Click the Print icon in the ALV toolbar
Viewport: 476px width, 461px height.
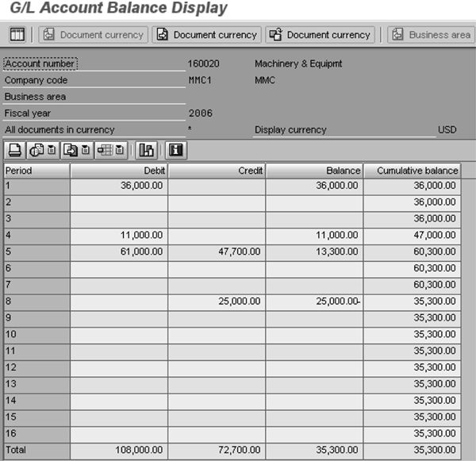pyautogui.click(x=15, y=150)
